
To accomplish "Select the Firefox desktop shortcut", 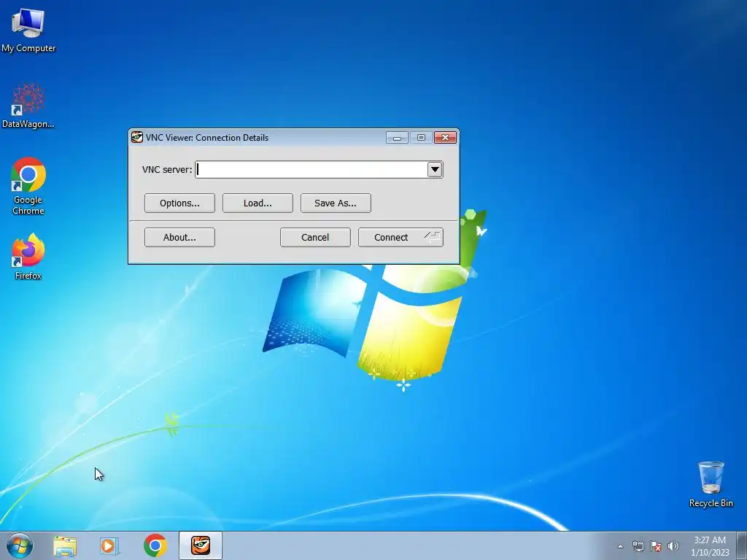I will (x=28, y=257).
